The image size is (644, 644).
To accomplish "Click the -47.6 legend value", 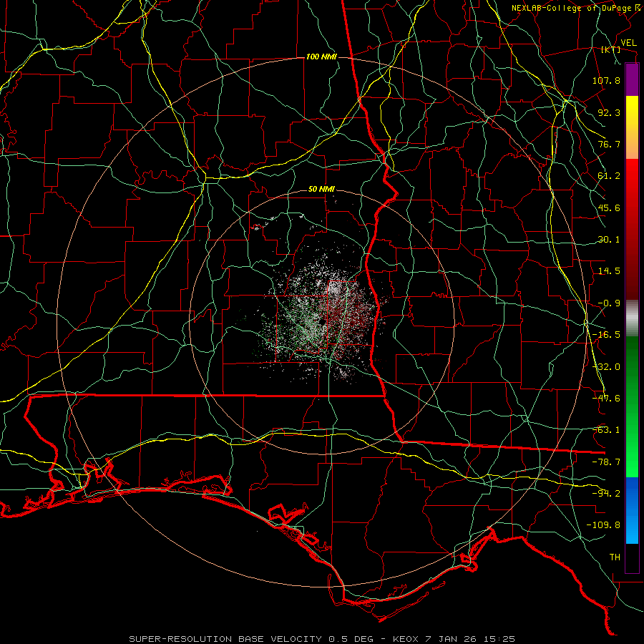I will [x=606, y=399].
